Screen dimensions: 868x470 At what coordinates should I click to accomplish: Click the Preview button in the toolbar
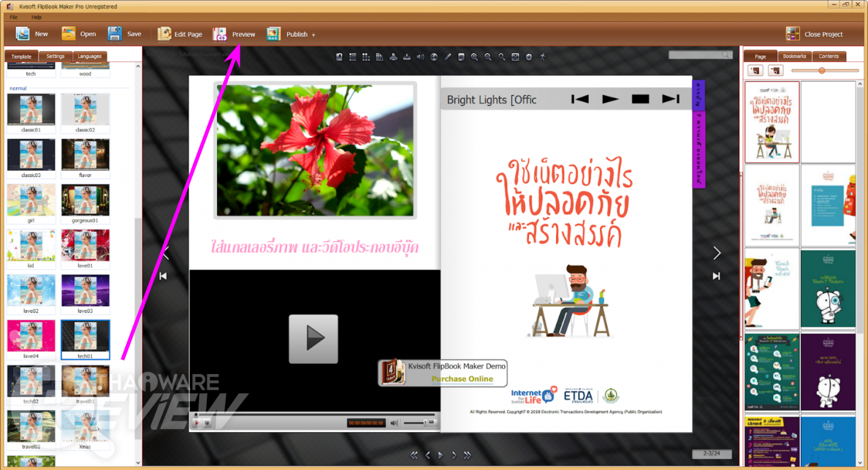pos(234,34)
